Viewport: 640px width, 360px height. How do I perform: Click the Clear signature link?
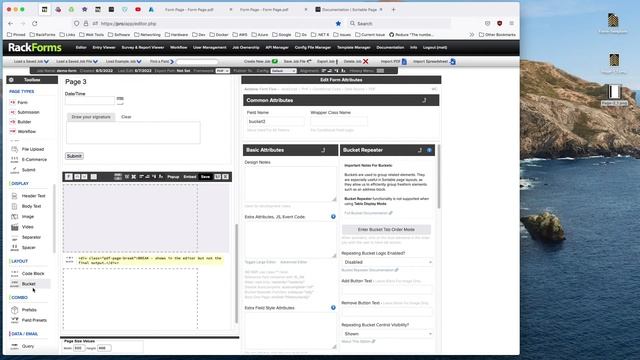point(126,117)
